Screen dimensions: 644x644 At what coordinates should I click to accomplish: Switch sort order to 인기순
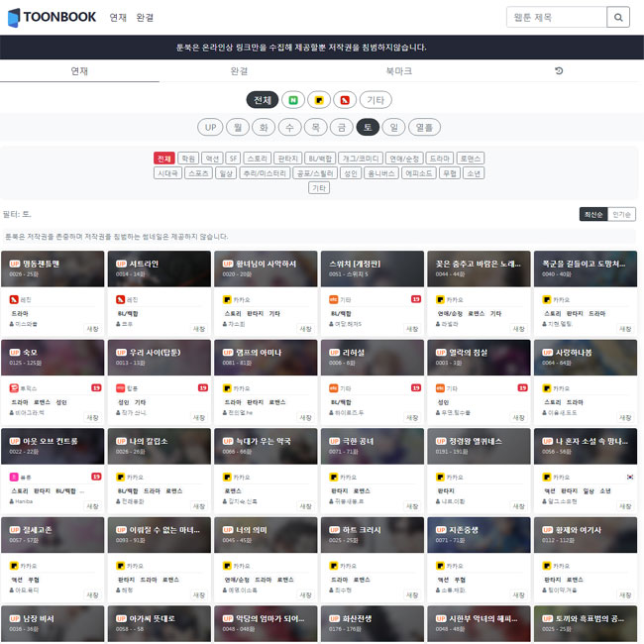coord(621,214)
